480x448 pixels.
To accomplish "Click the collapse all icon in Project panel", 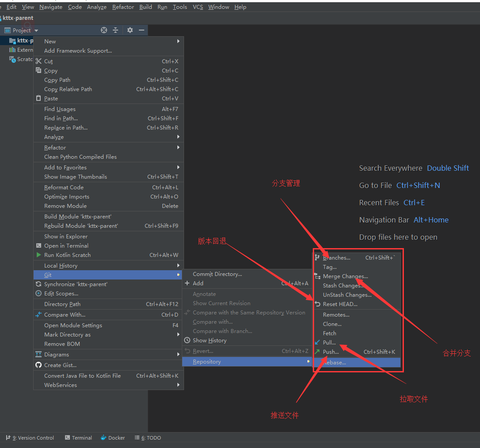I will [115, 30].
